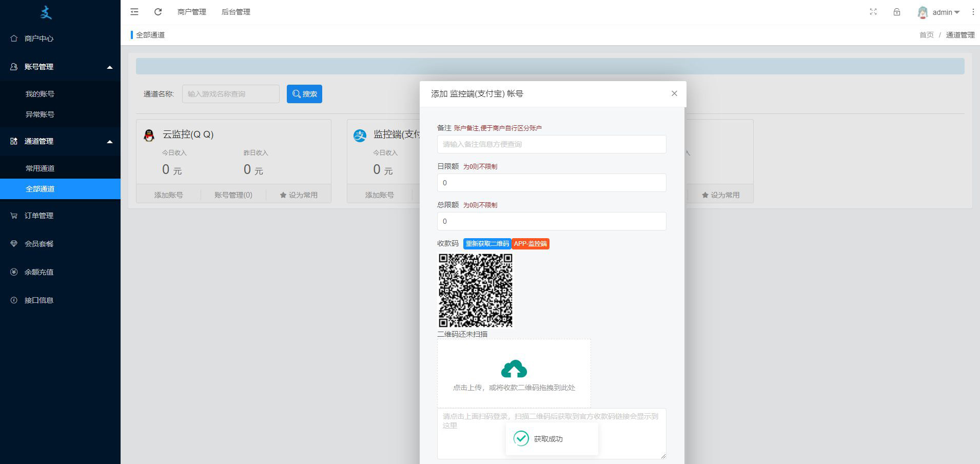980x464 pixels.
Task: Click the lock screen icon
Action: click(897, 12)
